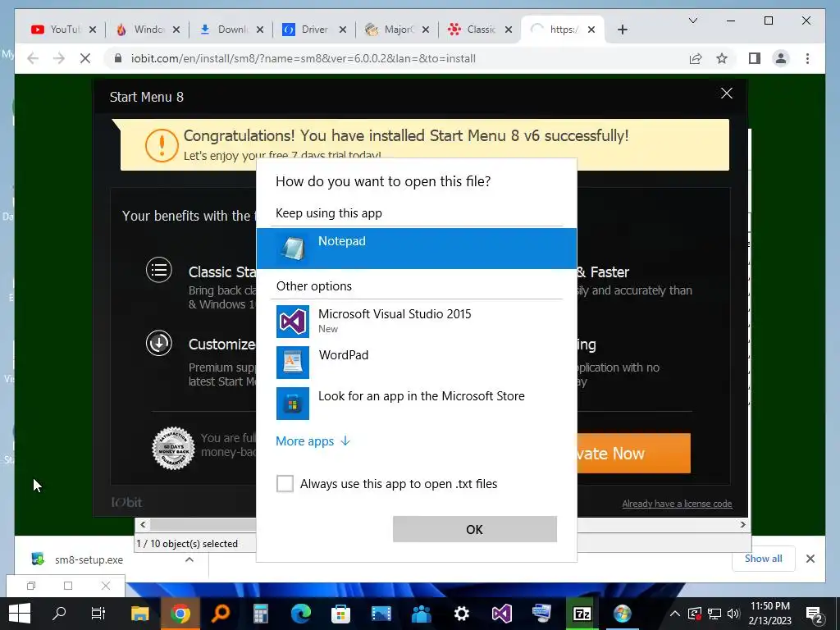Open Chrome three-dot menu
The width and height of the screenshot is (840, 630).
tap(807, 58)
